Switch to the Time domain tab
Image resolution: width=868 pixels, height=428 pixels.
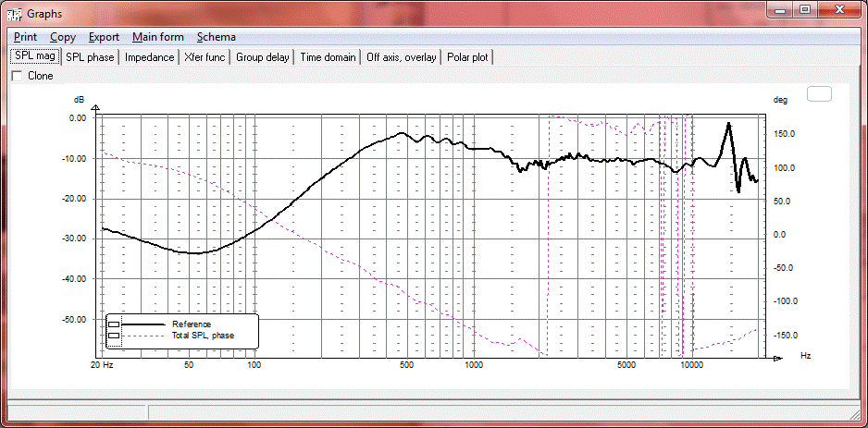pyautogui.click(x=328, y=57)
